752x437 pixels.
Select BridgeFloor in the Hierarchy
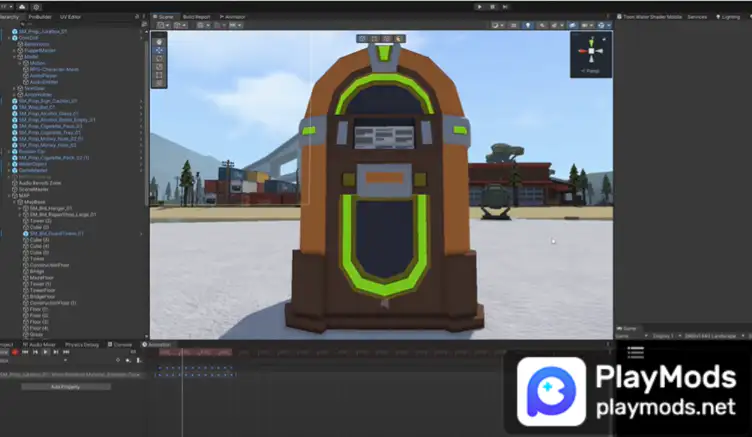(43, 296)
